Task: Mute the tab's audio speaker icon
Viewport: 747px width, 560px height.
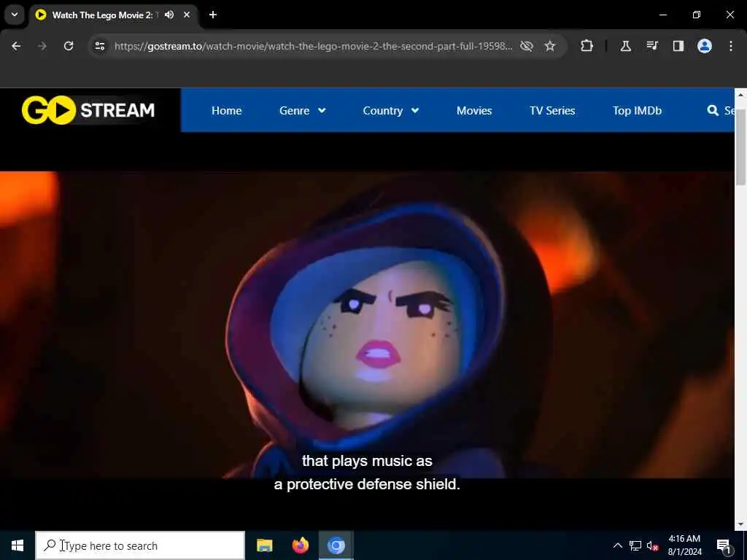Action: click(x=169, y=15)
